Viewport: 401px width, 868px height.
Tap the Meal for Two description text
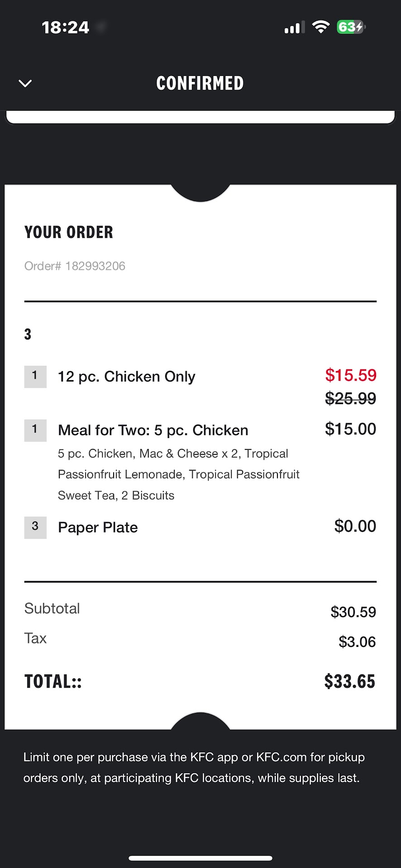coord(178,474)
